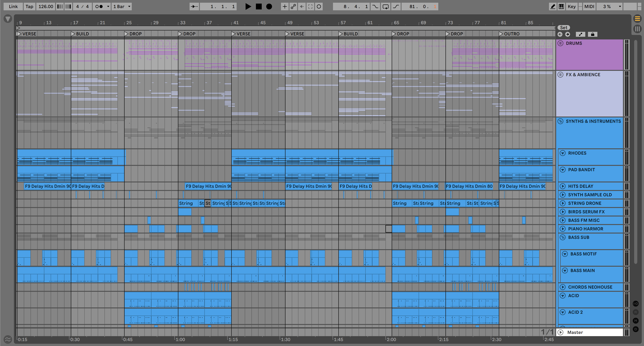Toggle the computer MIDI keyboard icon
This screenshot has height=346, width=644.
coord(561,6)
